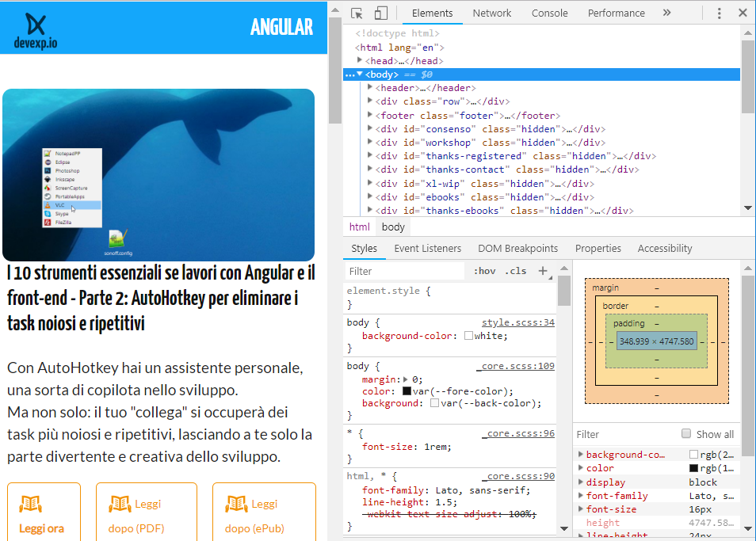The image size is (756, 541).
Task: Click the white background-color swatch
Action: (x=468, y=336)
